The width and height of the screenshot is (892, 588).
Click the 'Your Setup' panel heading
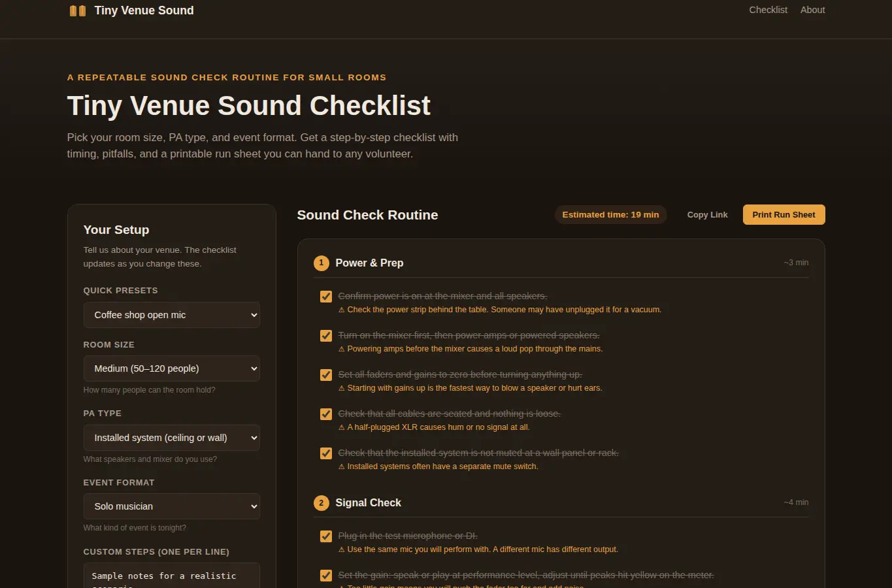(x=116, y=230)
